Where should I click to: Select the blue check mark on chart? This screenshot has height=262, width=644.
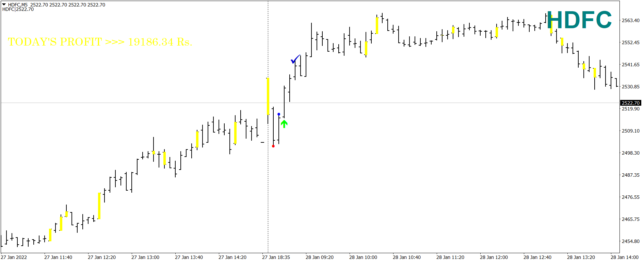click(x=295, y=59)
